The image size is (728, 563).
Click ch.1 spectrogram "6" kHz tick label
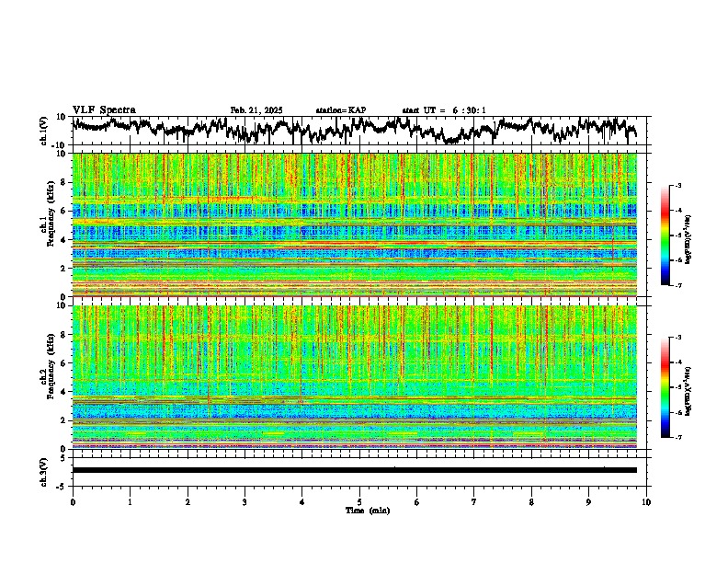(x=64, y=211)
